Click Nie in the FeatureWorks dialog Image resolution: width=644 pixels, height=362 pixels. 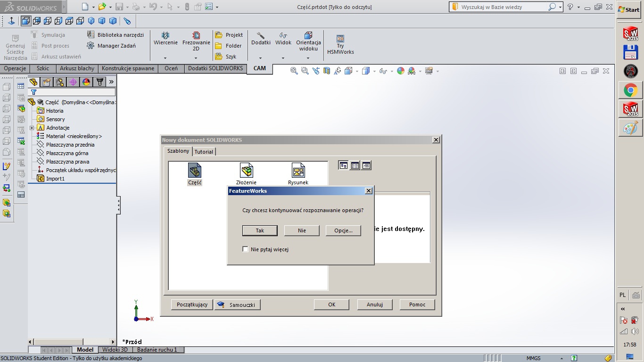302,230
